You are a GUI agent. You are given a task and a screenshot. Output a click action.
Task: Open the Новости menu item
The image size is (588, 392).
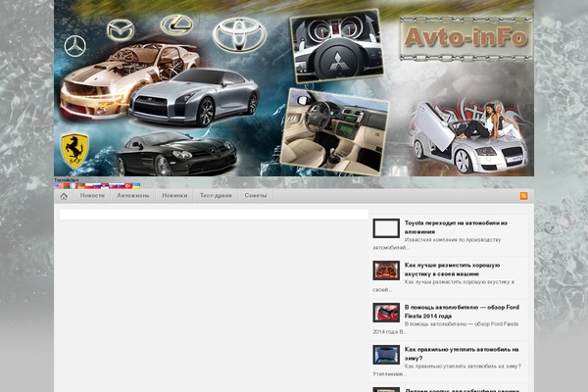[92, 196]
